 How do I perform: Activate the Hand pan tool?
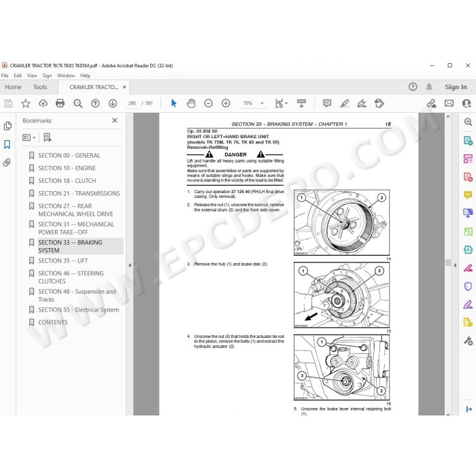click(191, 103)
